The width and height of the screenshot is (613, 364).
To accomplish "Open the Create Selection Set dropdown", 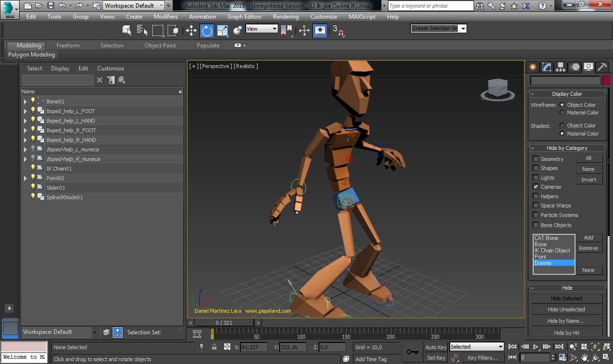I will [x=438, y=28].
